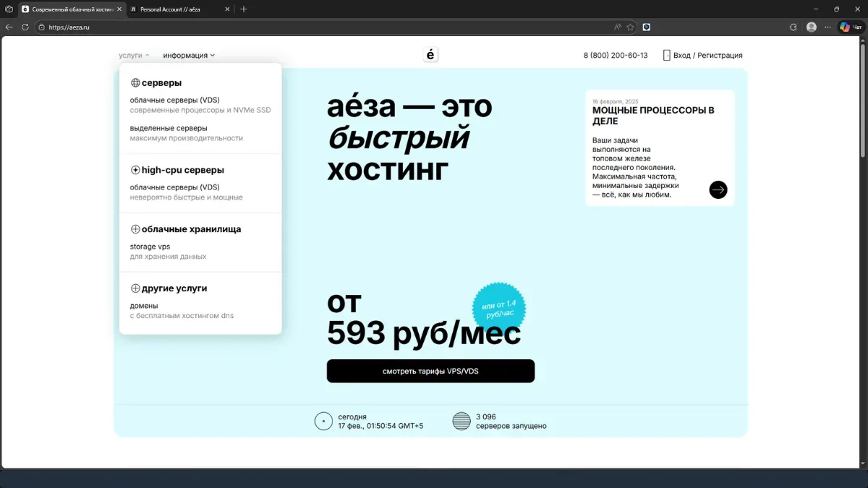Click the aéza é logo at top center
The width and height of the screenshot is (868, 488).
pos(430,53)
